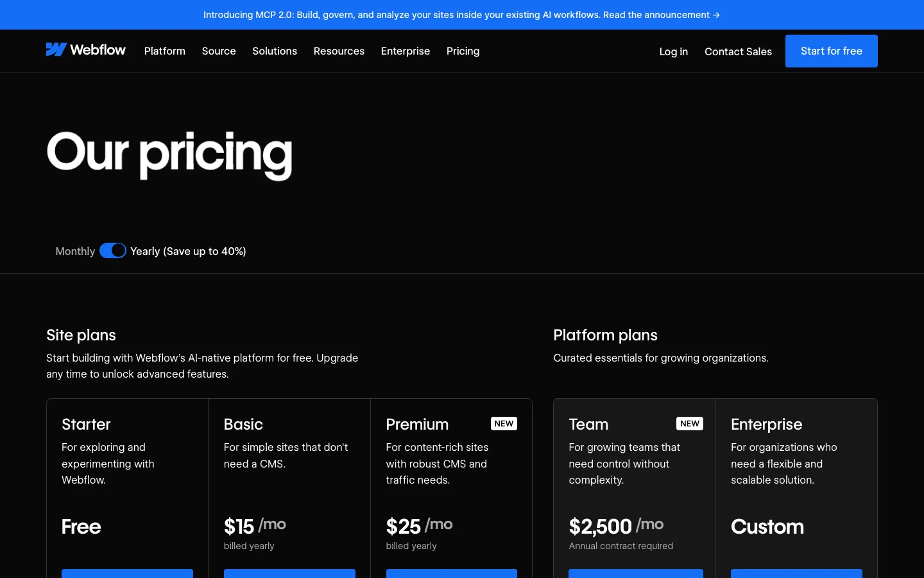Click the Basic plan blue button

pyautogui.click(x=289, y=574)
